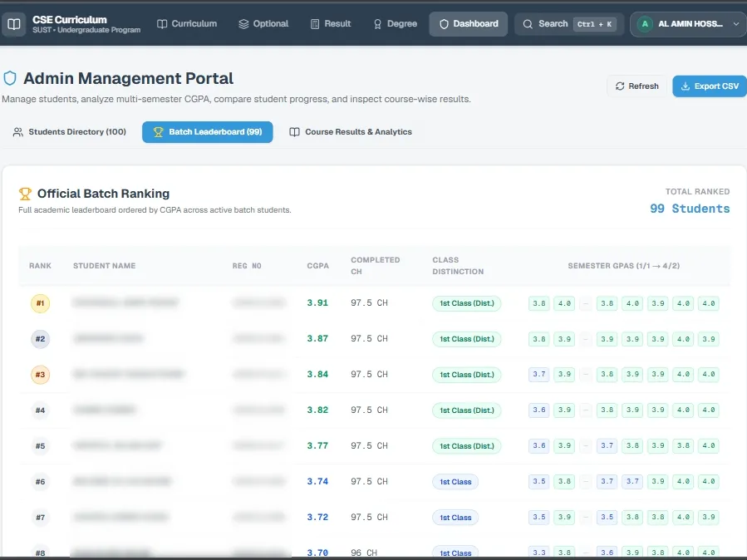Click 97.5 CH in rank #5 row
This screenshot has width=747, height=560.
click(x=369, y=445)
